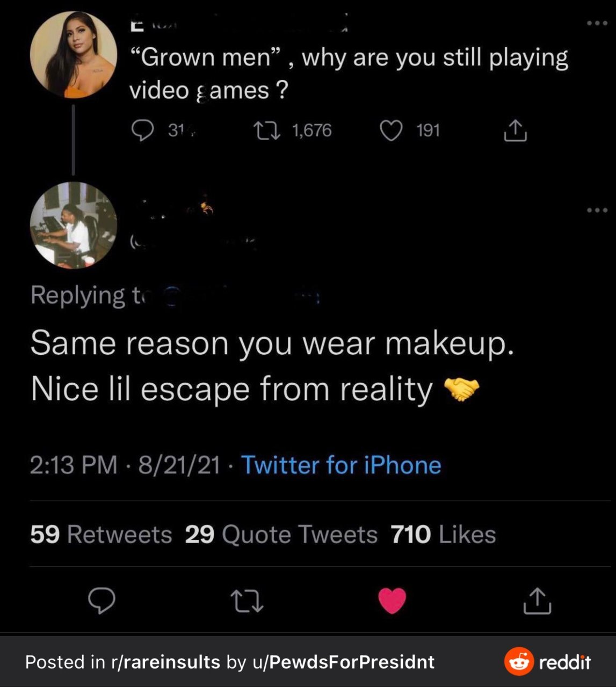Tap retweet icon showing 1,676
This screenshot has width=616, height=687.
click(x=267, y=130)
